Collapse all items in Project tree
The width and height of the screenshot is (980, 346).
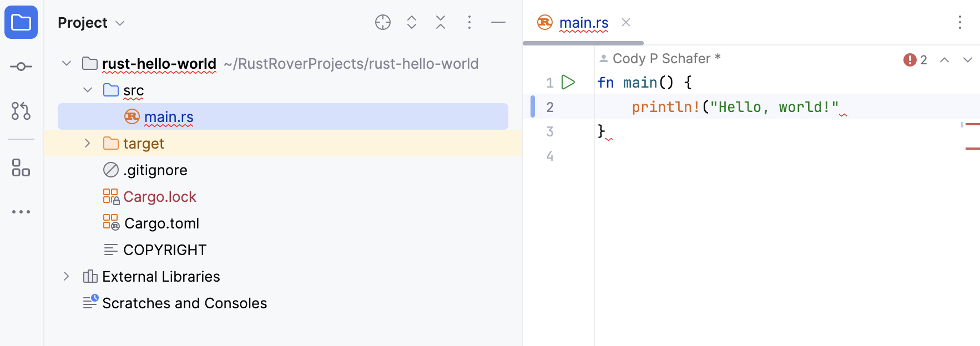click(441, 22)
